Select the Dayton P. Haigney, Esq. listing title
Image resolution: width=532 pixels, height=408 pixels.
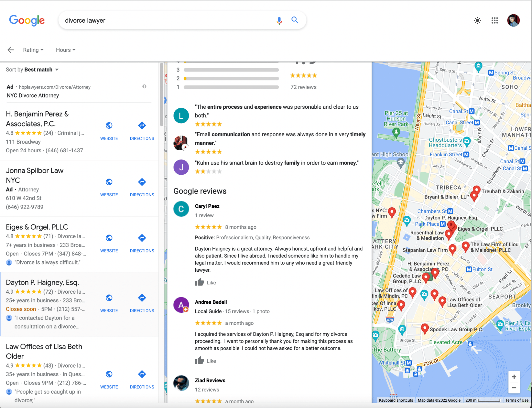pyautogui.click(x=42, y=282)
